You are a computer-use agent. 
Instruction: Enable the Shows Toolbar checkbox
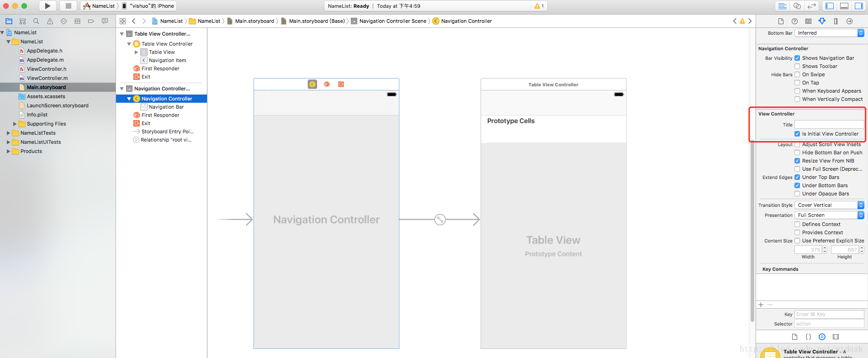coord(797,66)
